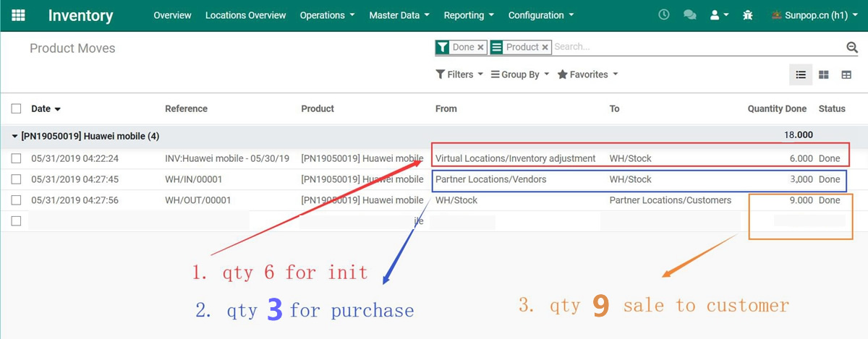The image size is (868, 339).
Task: Open Locations Overview menu
Action: 245,15
